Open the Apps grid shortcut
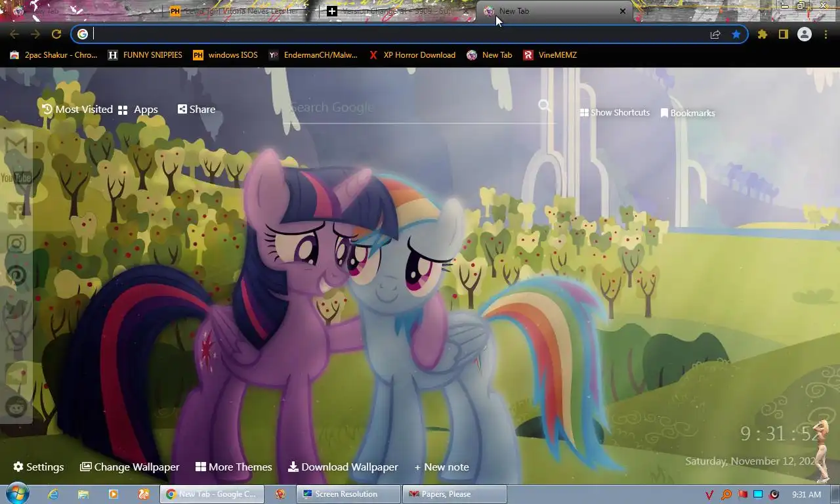Viewport: 840px width, 504px height. point(138,110)
